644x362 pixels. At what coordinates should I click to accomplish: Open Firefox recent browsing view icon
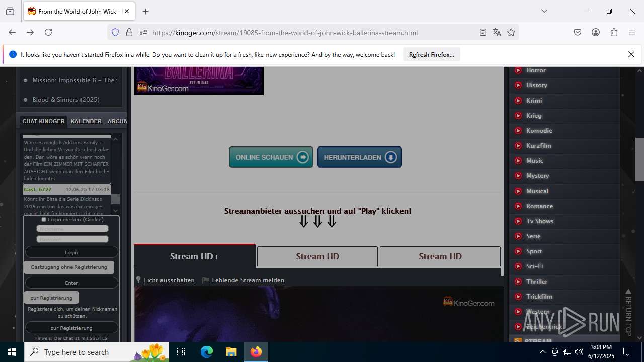[x=10, y=11]
